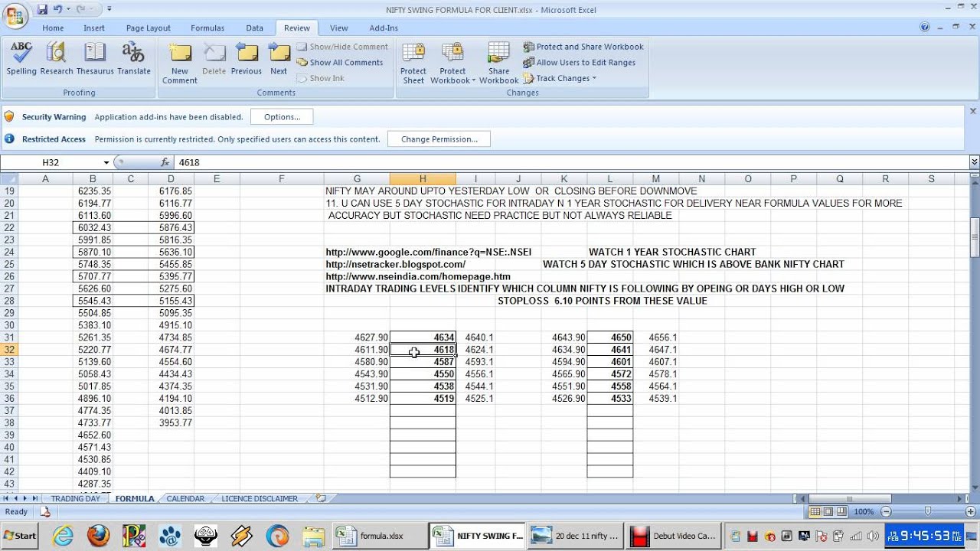
Task: Click the Office button
Action: click(16, 15)
